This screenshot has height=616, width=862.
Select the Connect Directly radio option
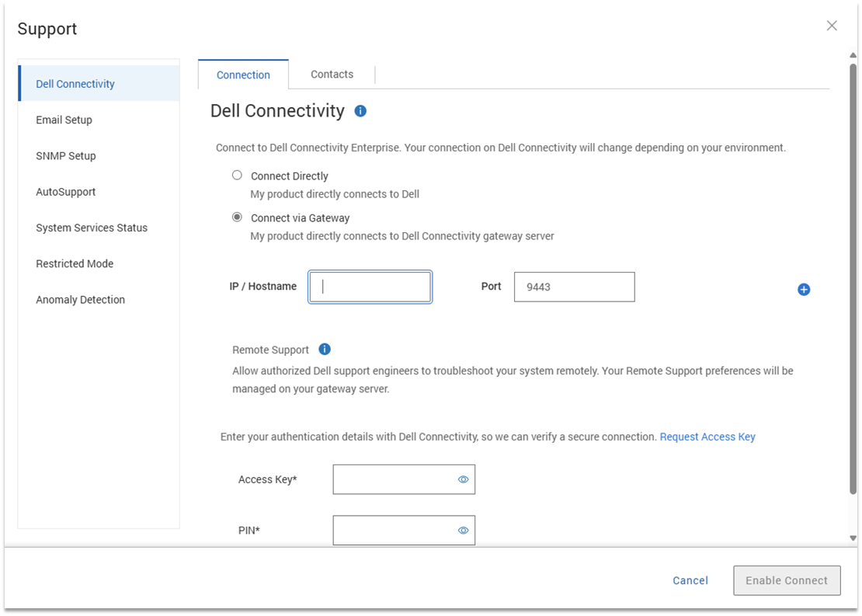point(238,176)
